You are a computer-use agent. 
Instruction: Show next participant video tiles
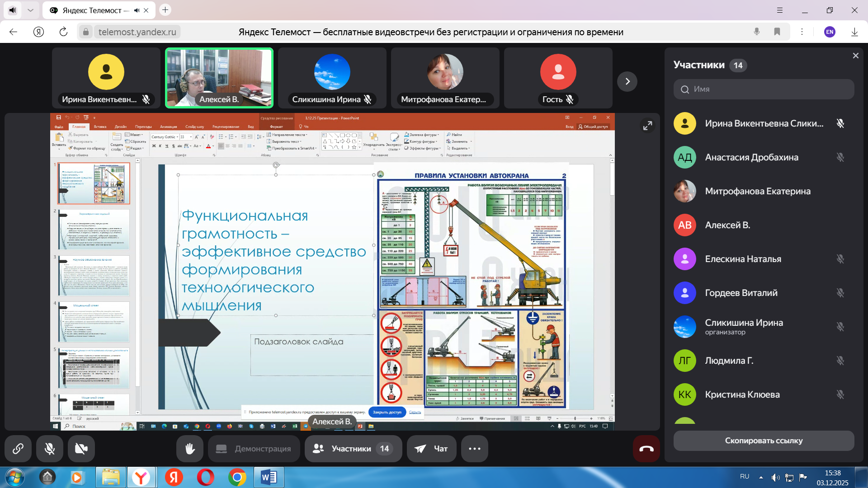(627, 81)
